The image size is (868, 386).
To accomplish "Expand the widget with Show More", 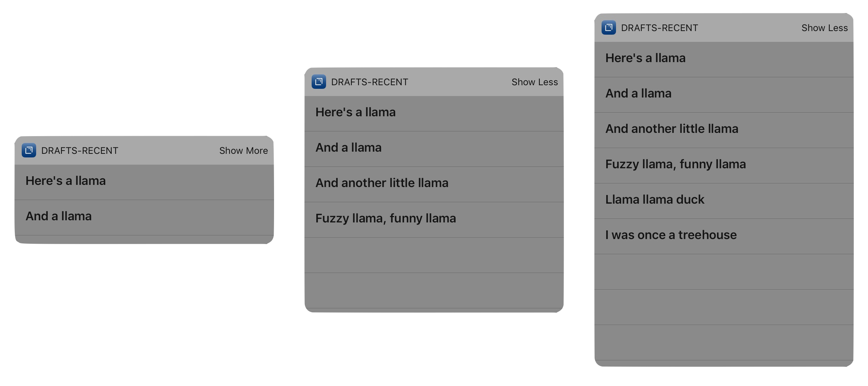I will (243, 151).
